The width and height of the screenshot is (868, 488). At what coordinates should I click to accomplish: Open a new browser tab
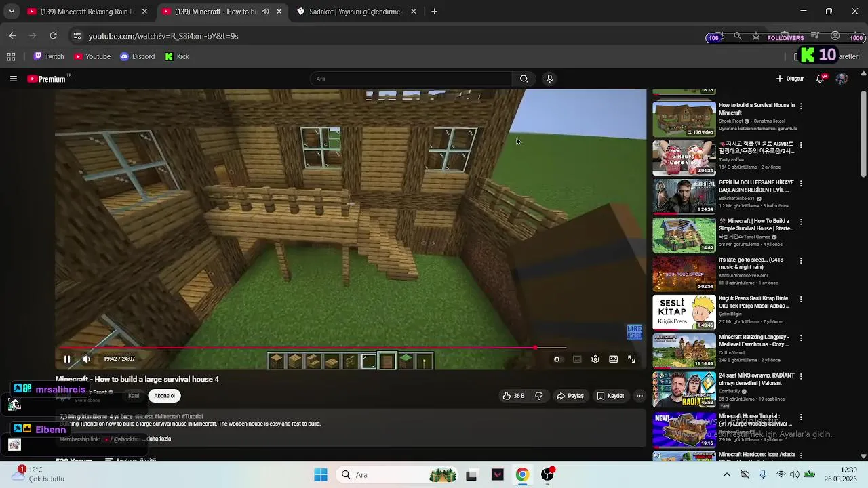point(434,12)
